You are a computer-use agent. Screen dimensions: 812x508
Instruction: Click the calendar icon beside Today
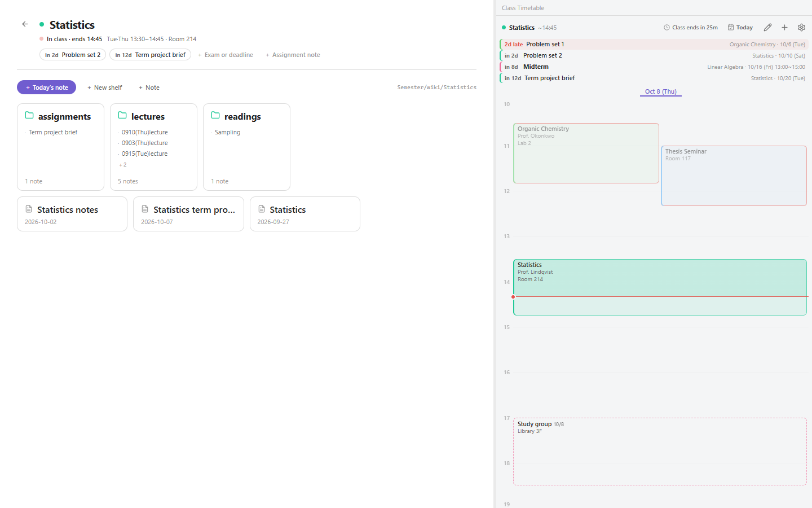[731, 27]
